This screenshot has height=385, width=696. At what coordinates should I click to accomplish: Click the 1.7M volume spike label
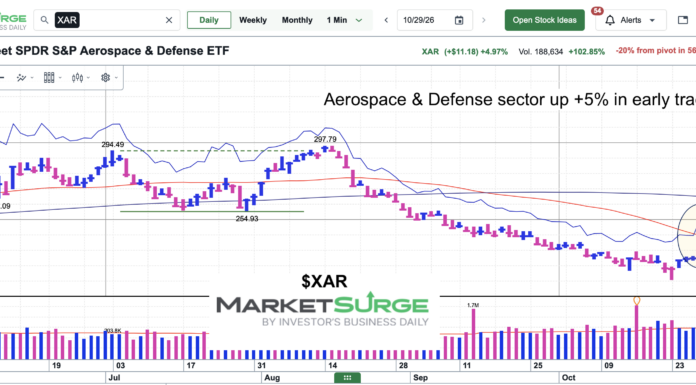click(x=473, y=305)
